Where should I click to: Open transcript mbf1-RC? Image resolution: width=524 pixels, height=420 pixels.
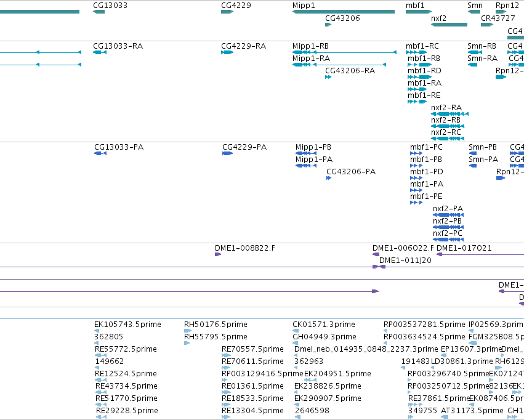click(416, 52)
